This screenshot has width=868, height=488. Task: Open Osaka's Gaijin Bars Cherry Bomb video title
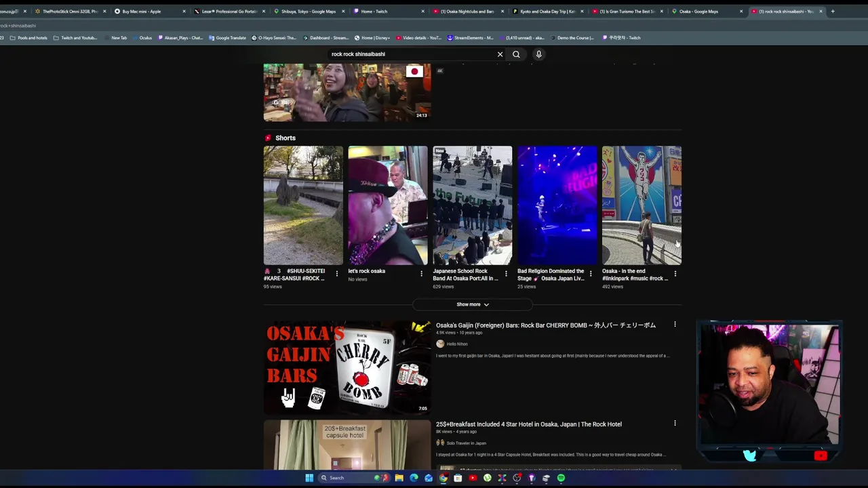pos(545,325)
